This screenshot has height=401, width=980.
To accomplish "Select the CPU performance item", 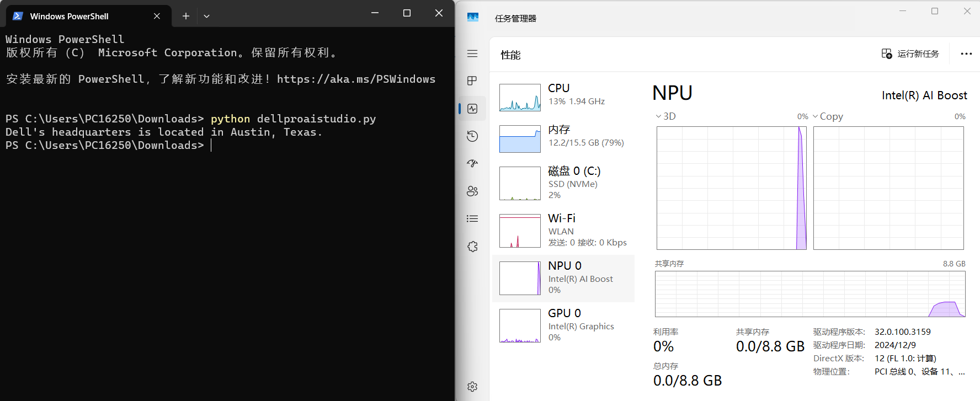I will pos(563,97).
